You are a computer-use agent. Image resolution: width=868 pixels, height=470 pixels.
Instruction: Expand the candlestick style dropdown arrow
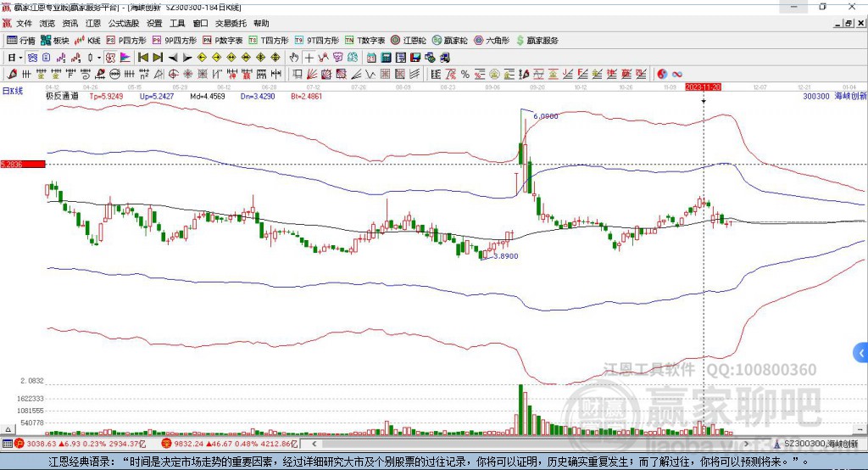[99, 58]
